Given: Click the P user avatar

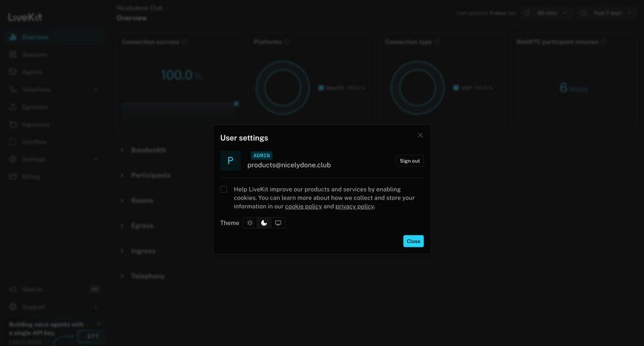Looking at the screenshot, I should (x=230, y=160).
